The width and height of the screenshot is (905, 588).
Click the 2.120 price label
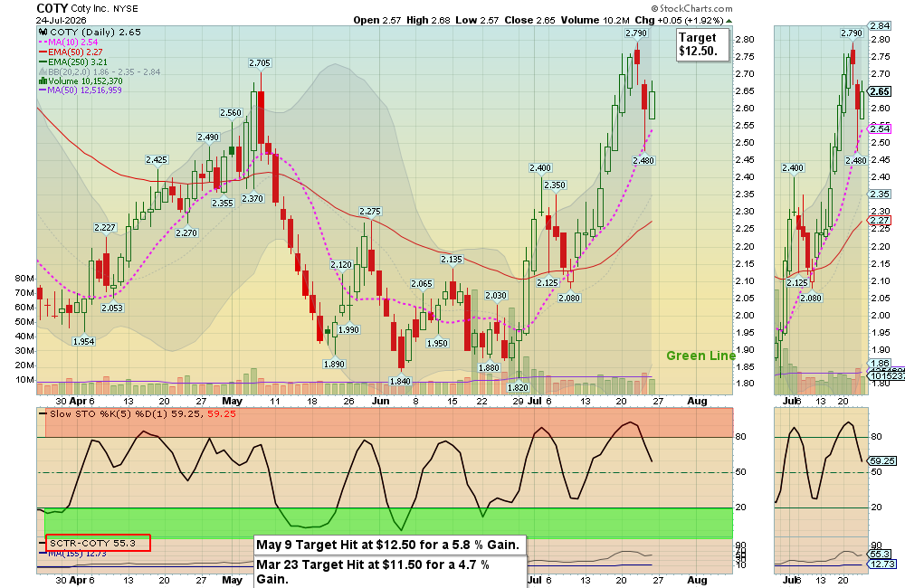[x=341, y=265]
